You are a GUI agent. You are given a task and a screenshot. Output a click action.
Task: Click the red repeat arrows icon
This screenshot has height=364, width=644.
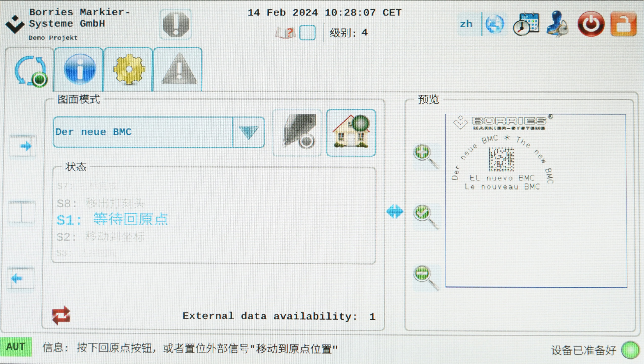[61, 315]
